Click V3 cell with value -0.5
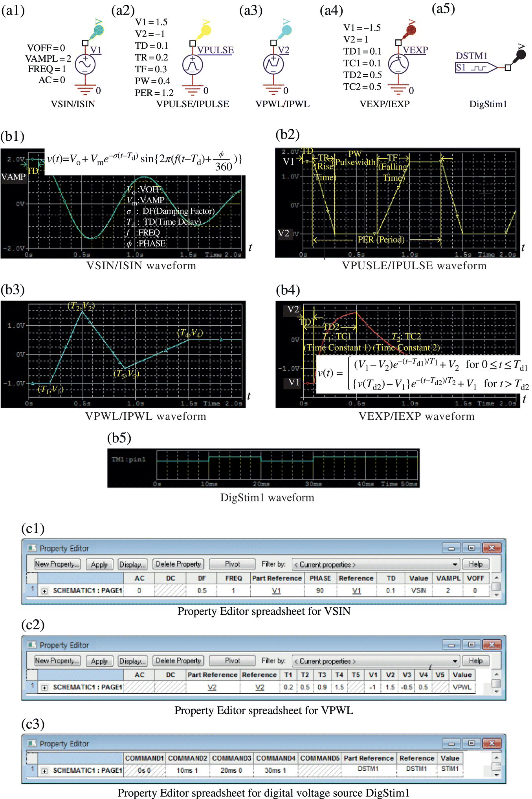Image resolution: width=532 pixels, height=799 pixels. tap(407, 687)
